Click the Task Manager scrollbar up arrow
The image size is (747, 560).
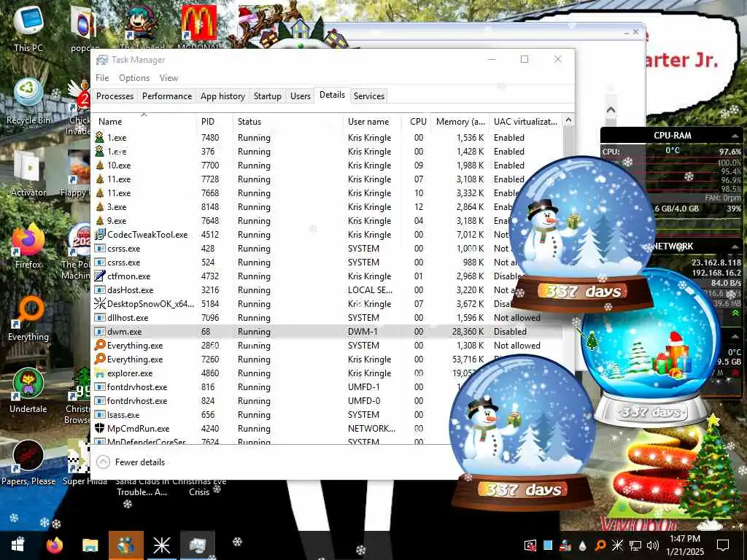(568, 120)
